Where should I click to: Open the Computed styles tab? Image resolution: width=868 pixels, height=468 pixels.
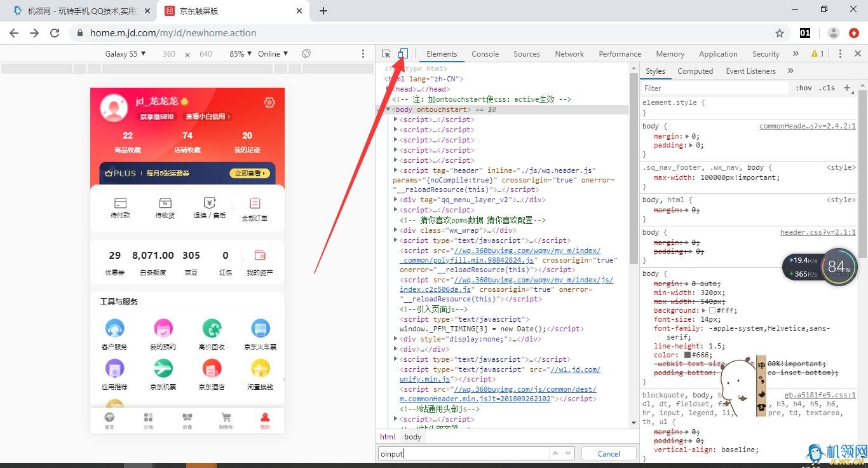[x=695, y=71]
